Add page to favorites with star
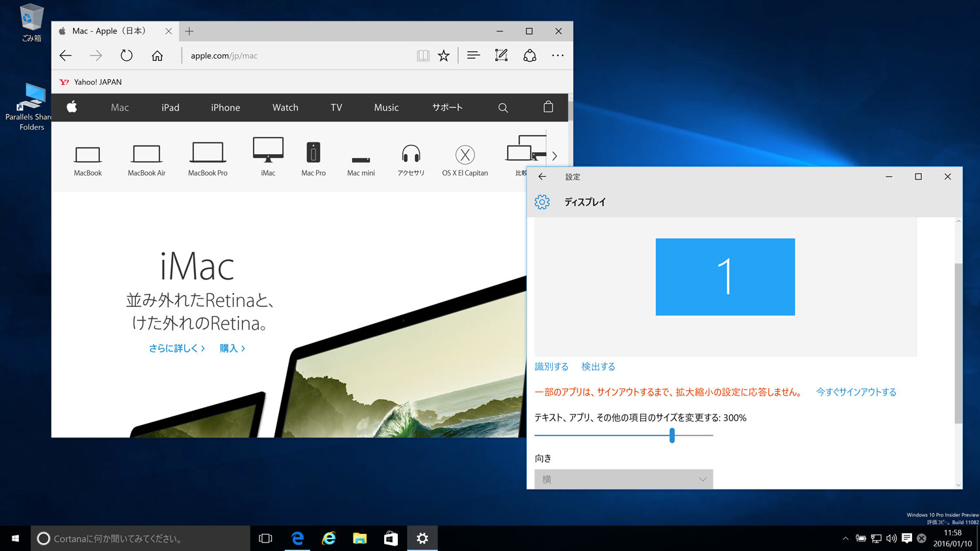Screen dimensions: 980x551 (x=444, y=55)
